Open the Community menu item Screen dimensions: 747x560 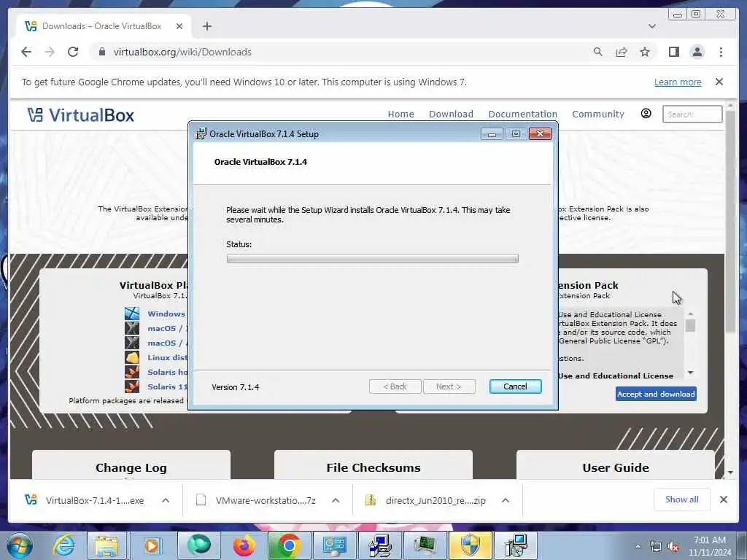(x=598, y=114)
